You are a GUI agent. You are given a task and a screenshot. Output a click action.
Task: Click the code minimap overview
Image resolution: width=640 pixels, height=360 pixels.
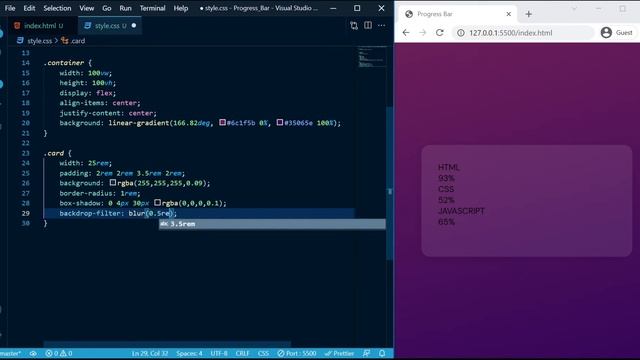tap(371, 57)
